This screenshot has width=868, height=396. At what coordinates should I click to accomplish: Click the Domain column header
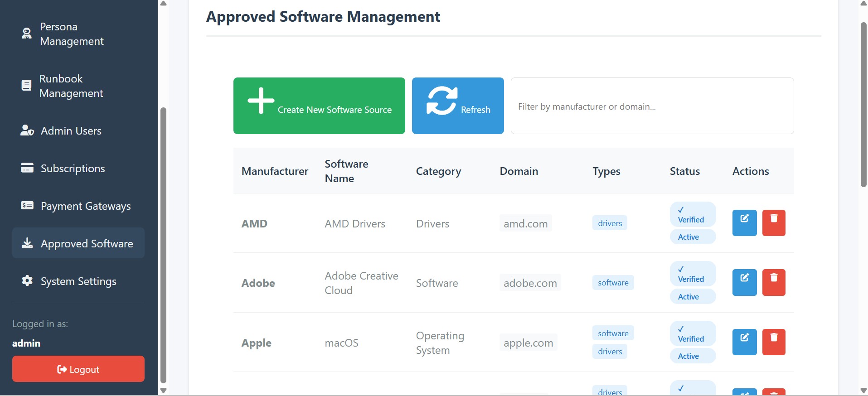click(x=519, y=171)
